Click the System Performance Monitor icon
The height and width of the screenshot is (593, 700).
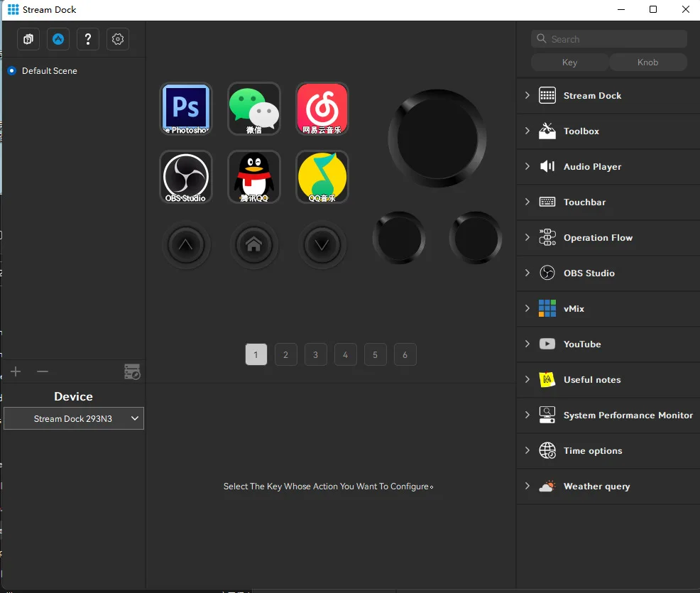(x=547, y=415)
